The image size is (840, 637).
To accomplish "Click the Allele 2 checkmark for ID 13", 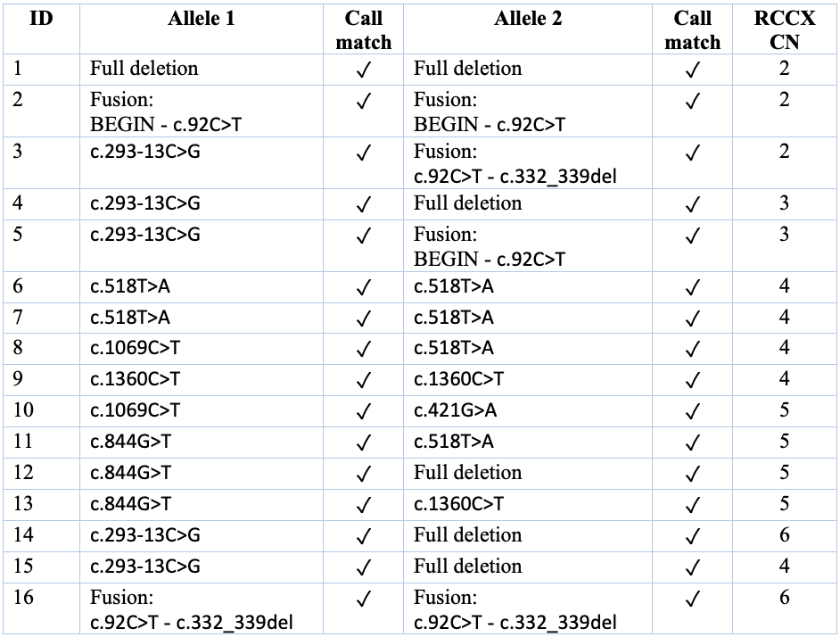I will click(692, 506).
